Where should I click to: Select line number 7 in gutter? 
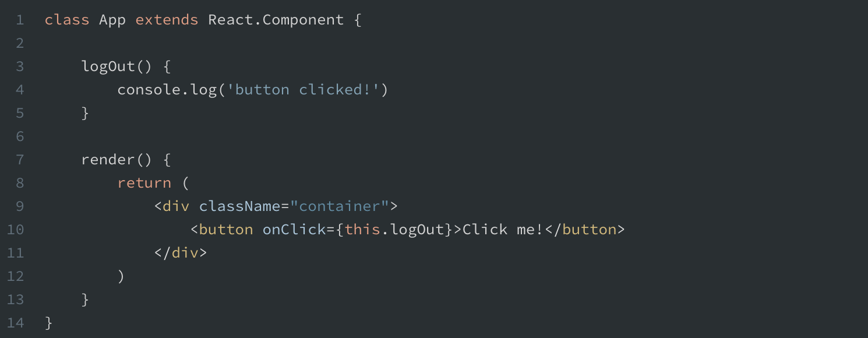coord(20,160)
